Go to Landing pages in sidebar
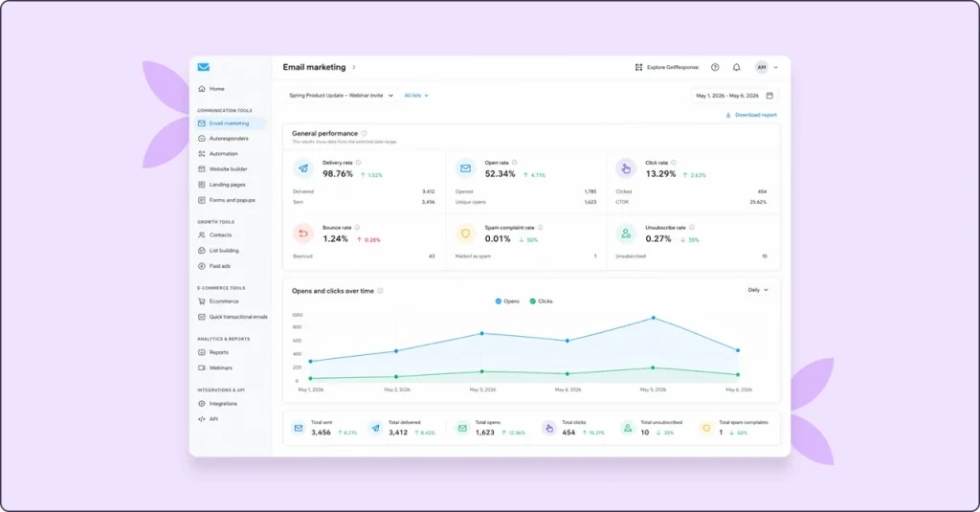Screen dimensions: 980x512 click(x=229, y=185)
